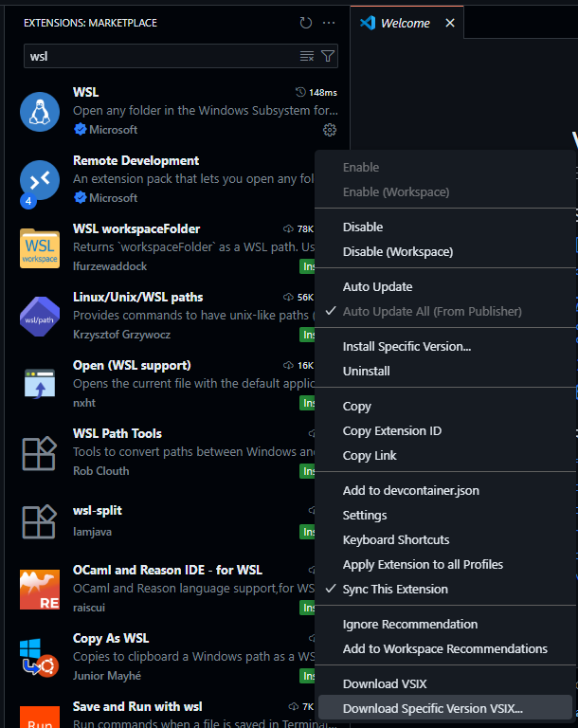
Task: Open the Open (WSL support) extension entry
Action: pos(160,385)
